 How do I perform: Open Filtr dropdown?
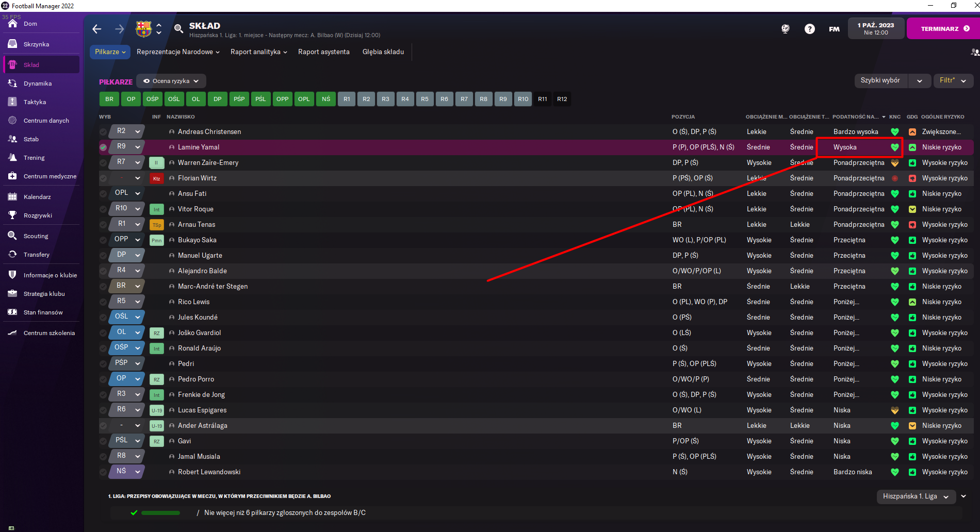pyautogui.click(x=953, y=80)
